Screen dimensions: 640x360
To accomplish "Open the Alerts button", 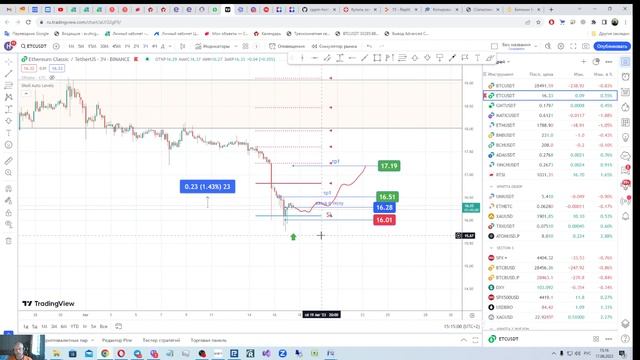I will (287, 46).
